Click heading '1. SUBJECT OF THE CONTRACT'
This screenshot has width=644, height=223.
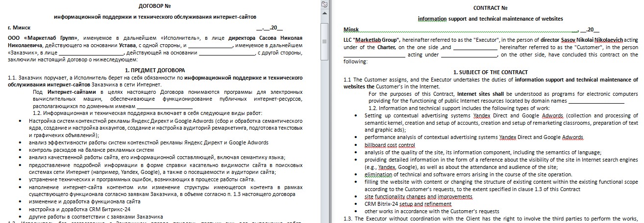coord(490,72)
